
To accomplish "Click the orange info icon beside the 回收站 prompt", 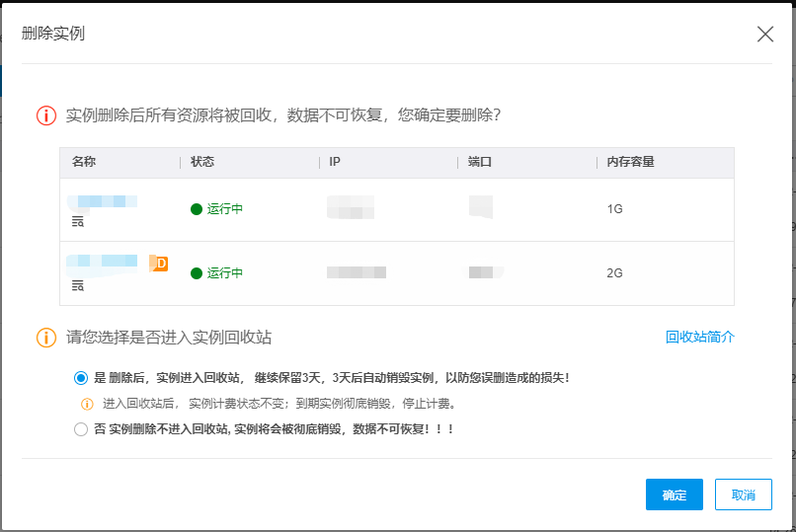I will tap(46, 338).
